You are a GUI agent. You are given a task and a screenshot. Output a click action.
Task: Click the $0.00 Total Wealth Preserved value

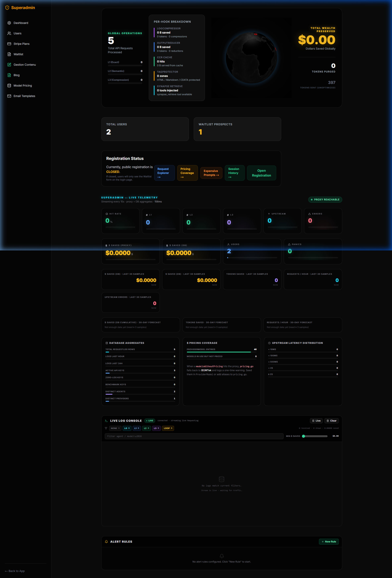[x=317, y=40]
